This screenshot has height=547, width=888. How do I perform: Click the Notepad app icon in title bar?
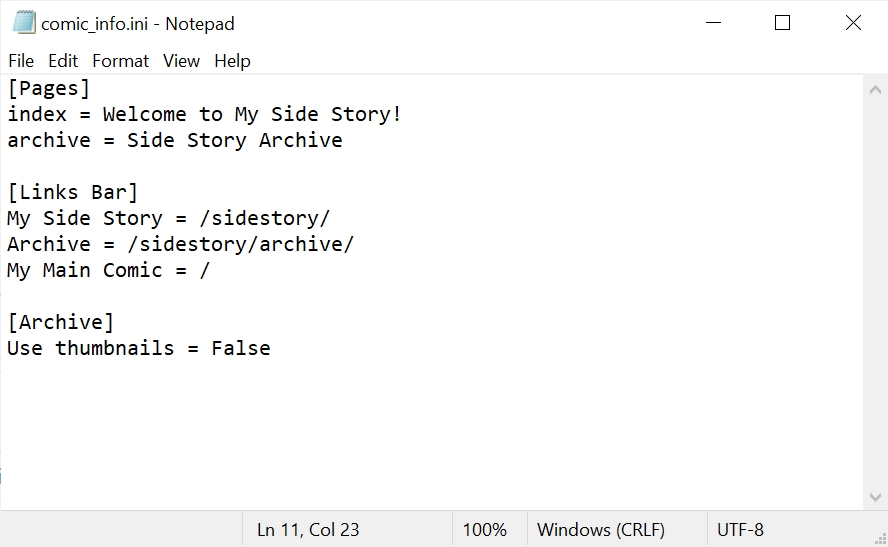pos(24,23)
